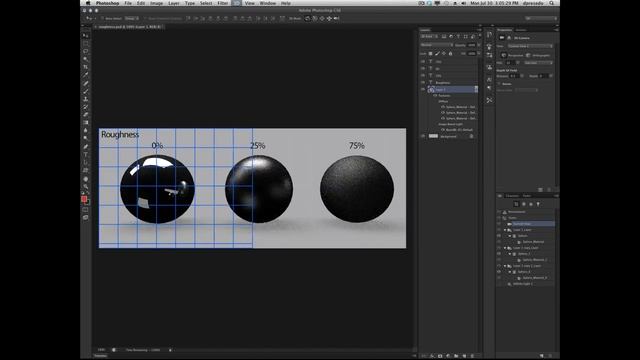Screen dimensions: 640x360
Task: Open the lens units dropdown beside FOV
Action: [538, 63]
